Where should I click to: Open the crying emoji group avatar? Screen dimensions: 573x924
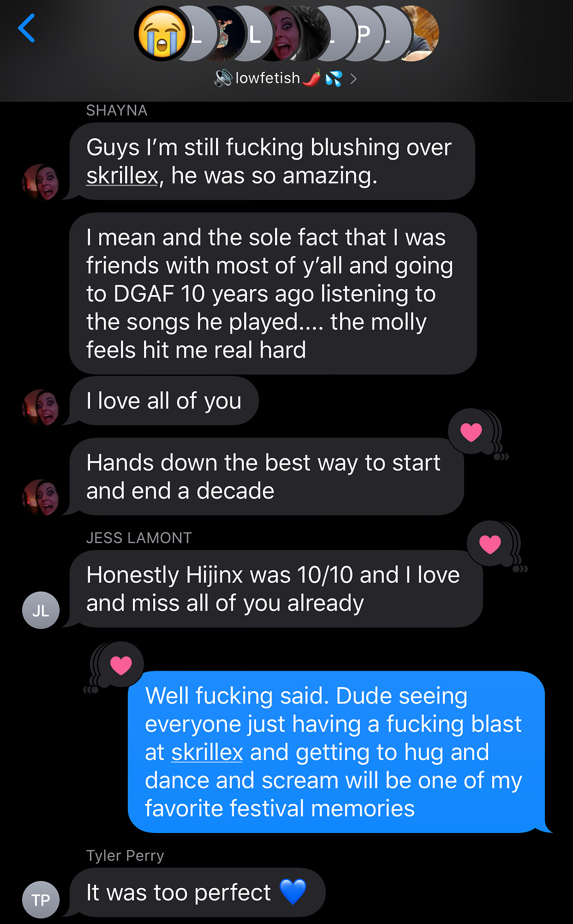click(x=162, y=34)
